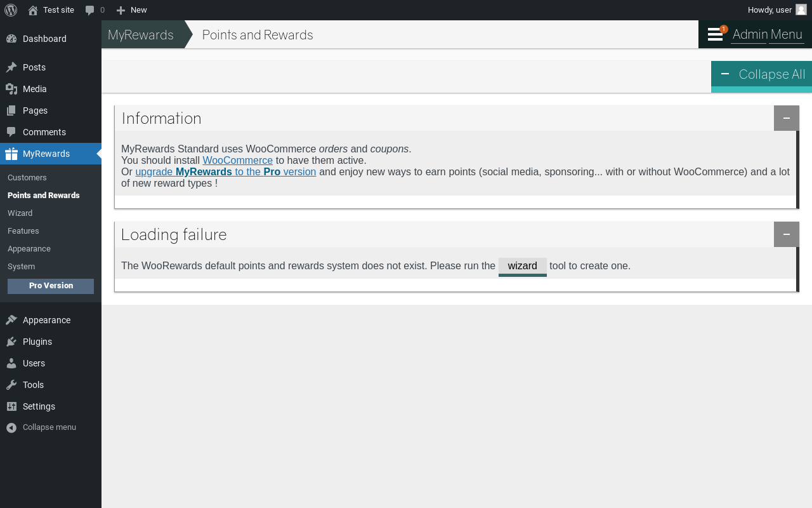The image size is (812, 508).
Task: Click the Collapse All button
Action: tap(761, 76)
